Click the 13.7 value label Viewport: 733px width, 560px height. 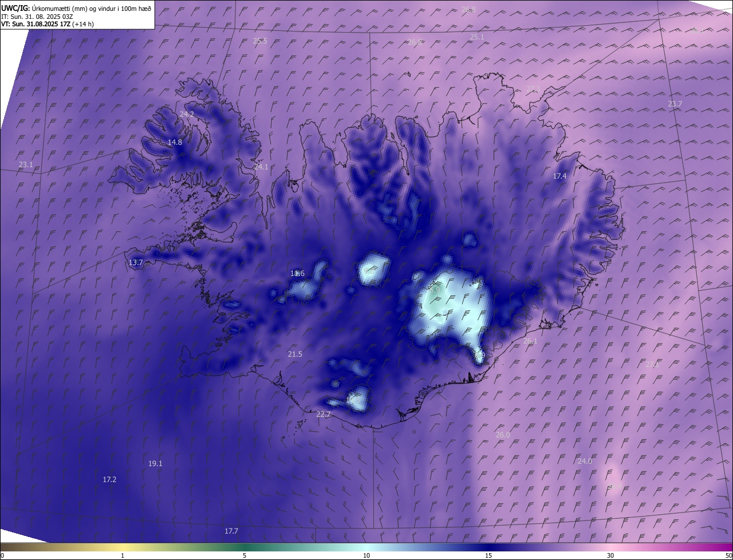136,262
